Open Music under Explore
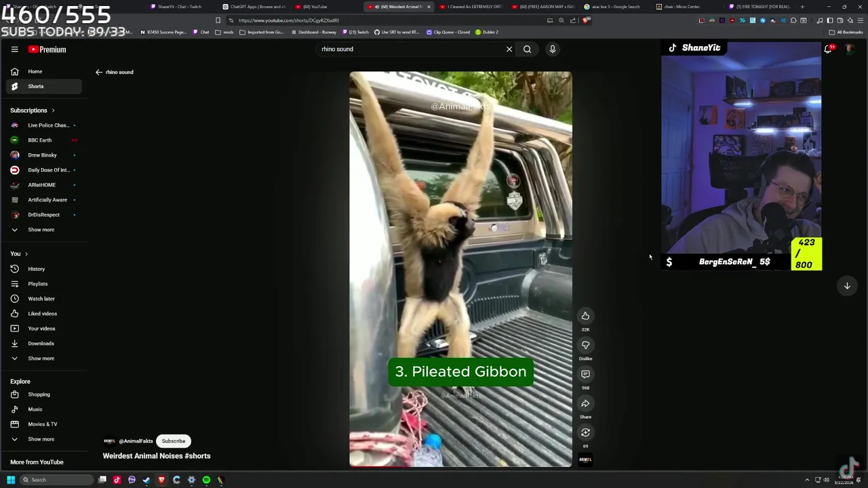The image size is (868, 488). point(44,409)
